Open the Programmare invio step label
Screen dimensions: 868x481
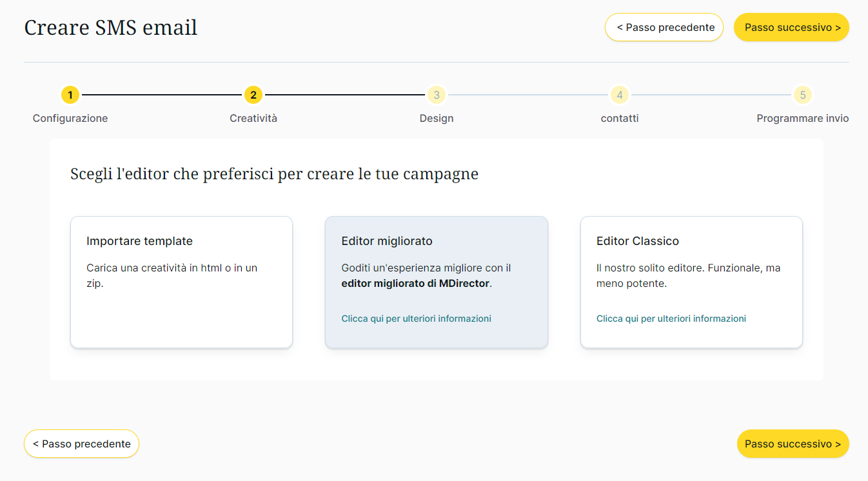[x=802, y=119]
